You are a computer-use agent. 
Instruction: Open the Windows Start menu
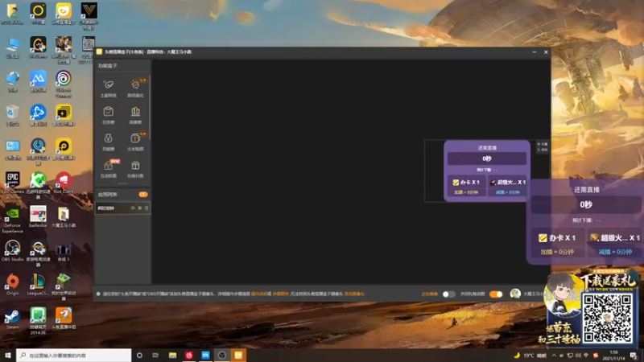pyautogui.click(x=8, y=356)
